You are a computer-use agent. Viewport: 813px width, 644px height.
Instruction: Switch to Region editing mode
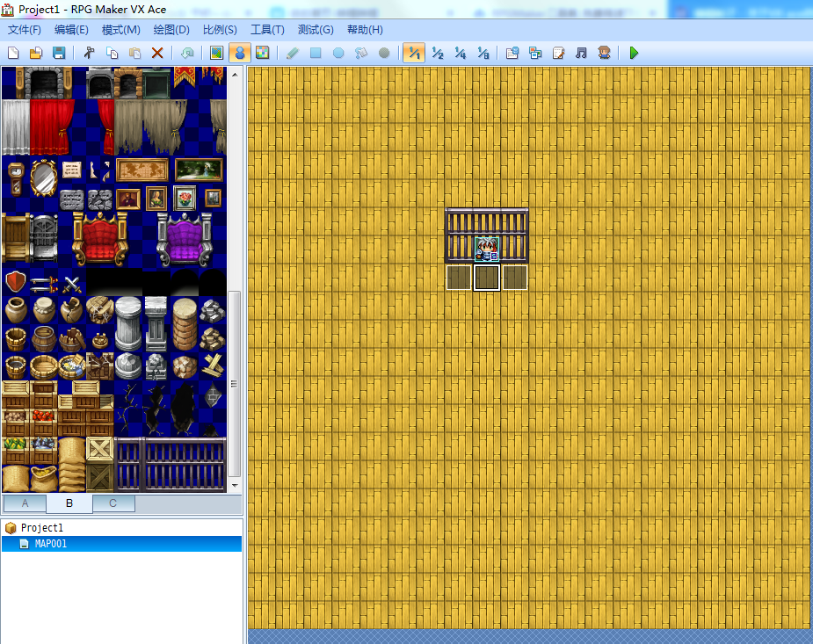pyautogui.click(x=263, y=53)
